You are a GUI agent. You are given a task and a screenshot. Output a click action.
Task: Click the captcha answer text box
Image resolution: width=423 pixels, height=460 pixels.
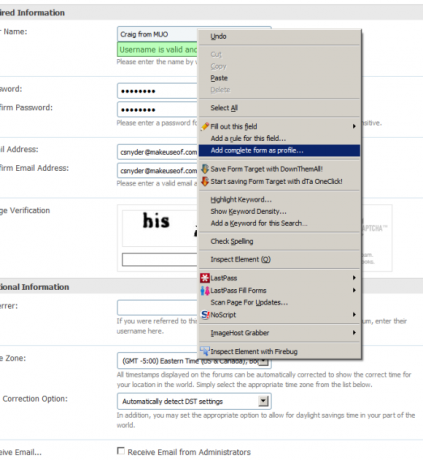pos(160,260)
